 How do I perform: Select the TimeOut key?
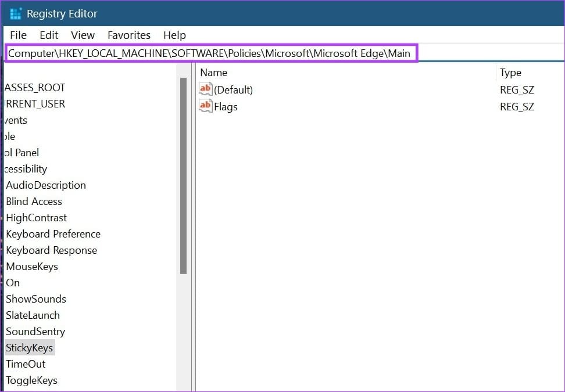coord(25,364)
